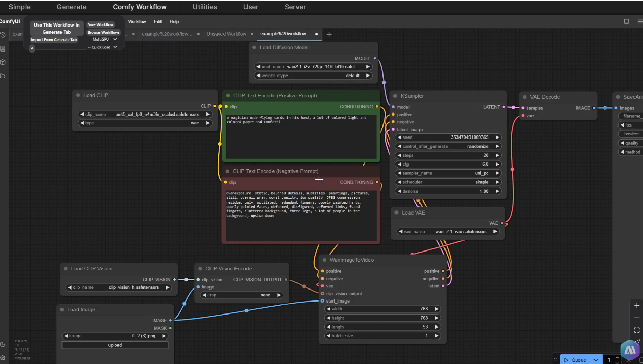Click the collapse dot on Load Diffusion Model node

254,47
